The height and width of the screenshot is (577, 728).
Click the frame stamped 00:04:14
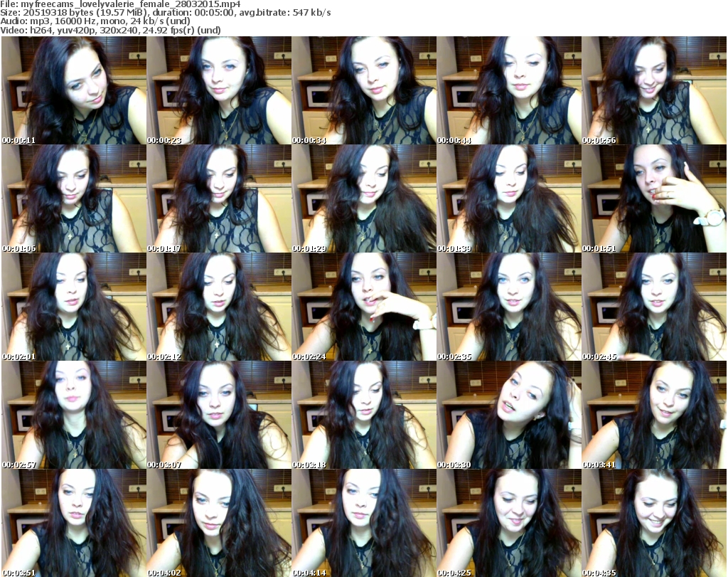pyautogui.click(x=364, y=523)
